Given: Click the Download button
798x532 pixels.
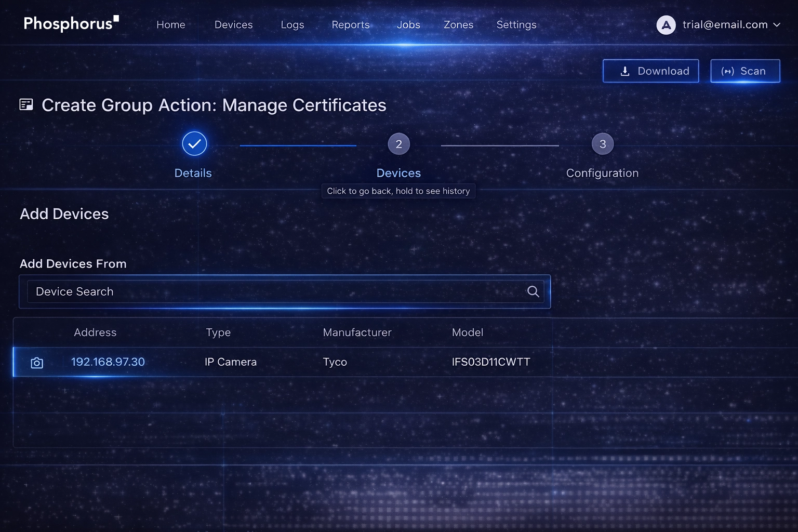Looking at the screenshot, I should (650, 71).
